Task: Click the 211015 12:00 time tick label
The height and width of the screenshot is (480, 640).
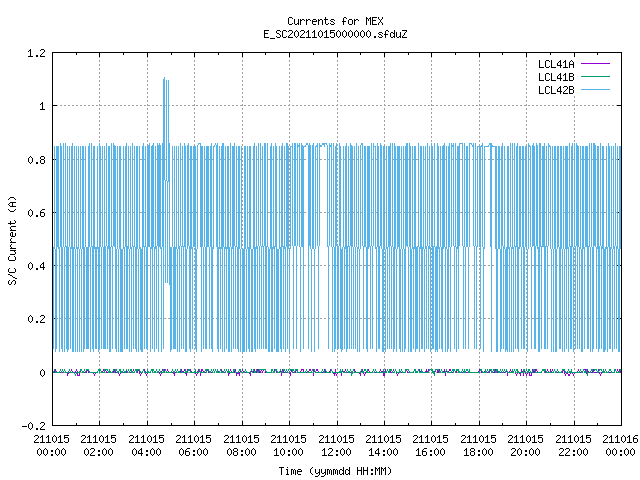Action: [336, 446]
